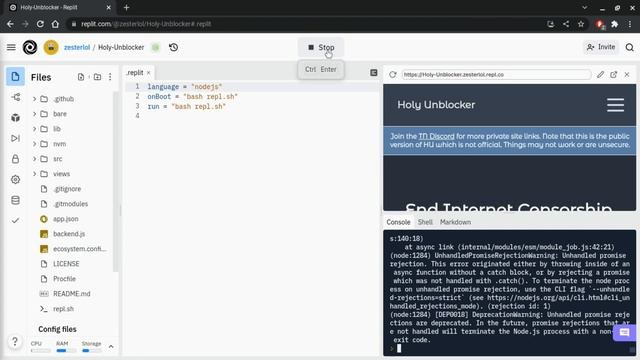Screen dimensions: 640x360
Task: Click the Invite button
Action: (601, 47)
